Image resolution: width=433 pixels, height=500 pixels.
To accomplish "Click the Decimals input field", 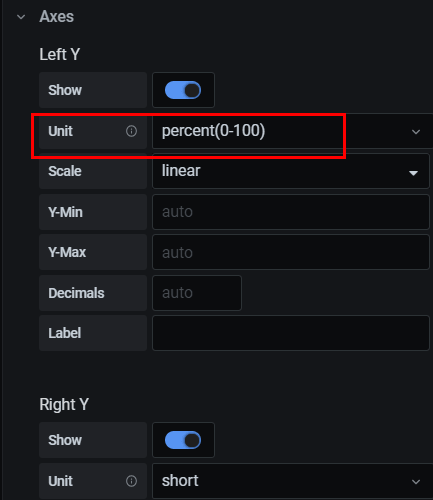I will (197, 293).
